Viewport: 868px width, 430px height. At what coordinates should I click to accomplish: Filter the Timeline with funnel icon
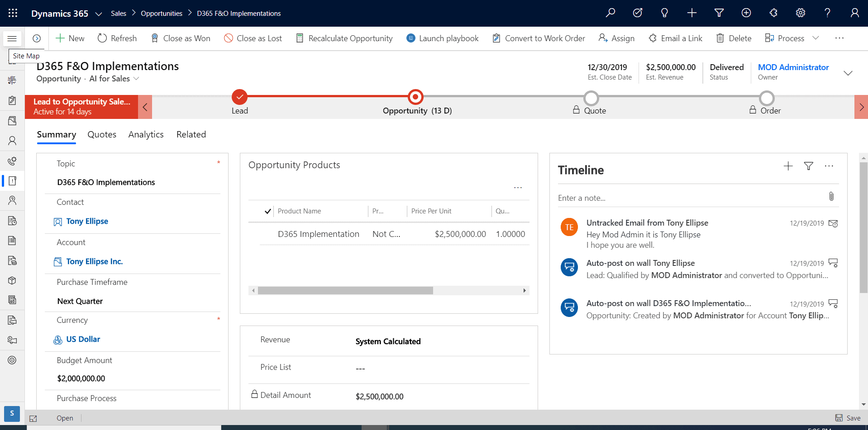click(x=808, y=166)
